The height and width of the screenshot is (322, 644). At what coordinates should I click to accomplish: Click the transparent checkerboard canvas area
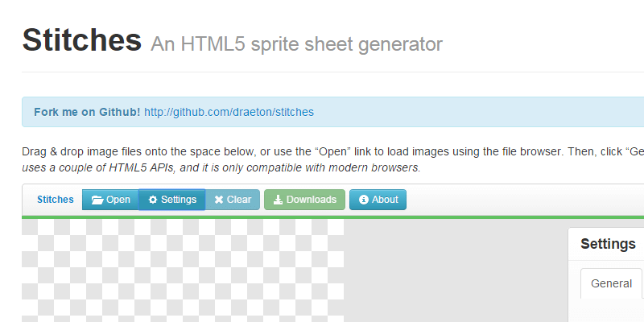[x=183, y=270]
